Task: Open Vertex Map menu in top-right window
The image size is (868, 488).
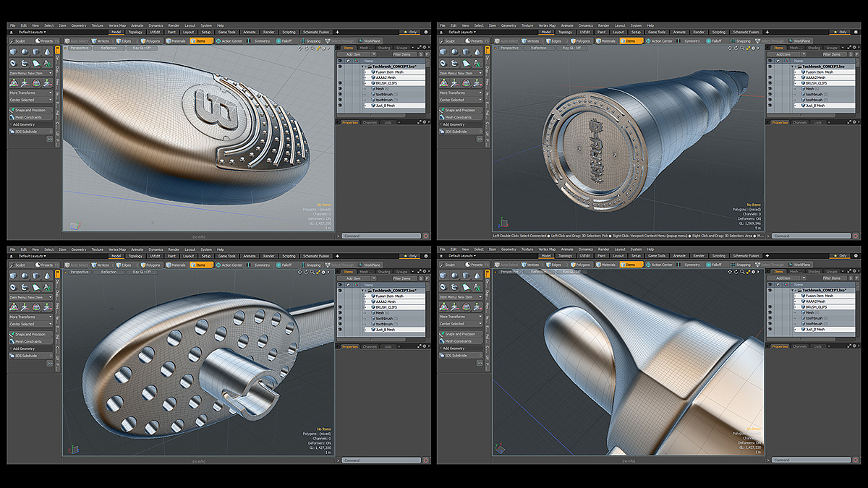Action: click(548, 25)
